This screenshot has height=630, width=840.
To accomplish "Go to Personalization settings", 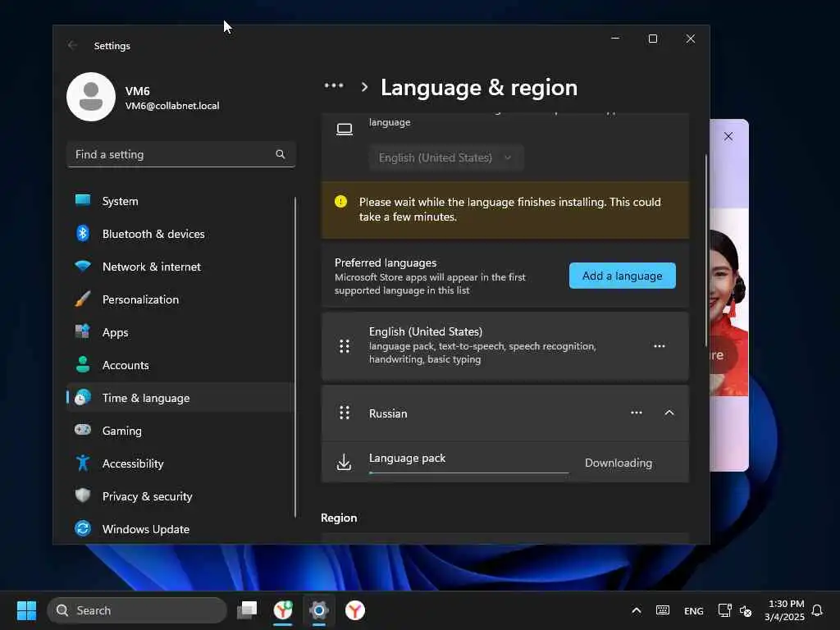I will [180, 299].
